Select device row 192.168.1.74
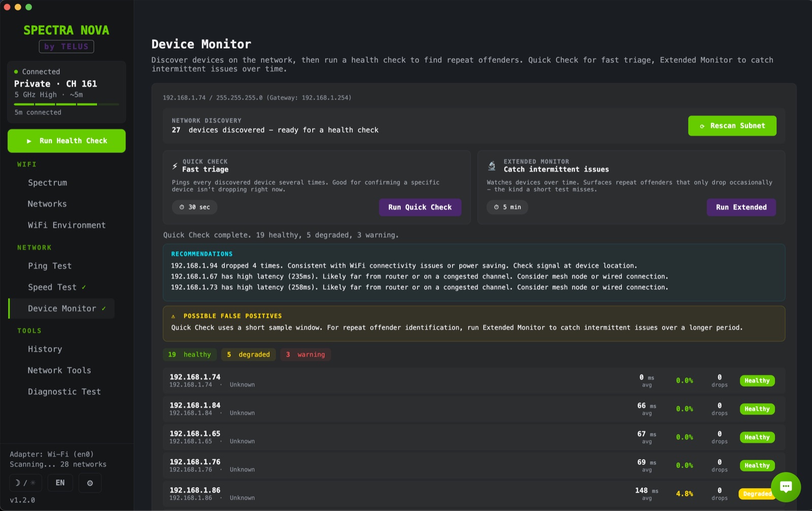Viewport: 812px width, 511px height. click(x=474, y=380)
